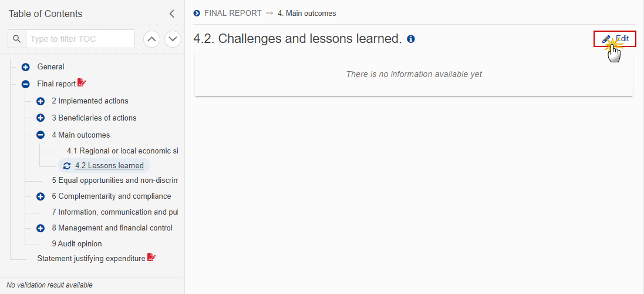Expand 3 Beneficiaries of actions
This screenshot has height=294, width=644.
pos(41,118)
